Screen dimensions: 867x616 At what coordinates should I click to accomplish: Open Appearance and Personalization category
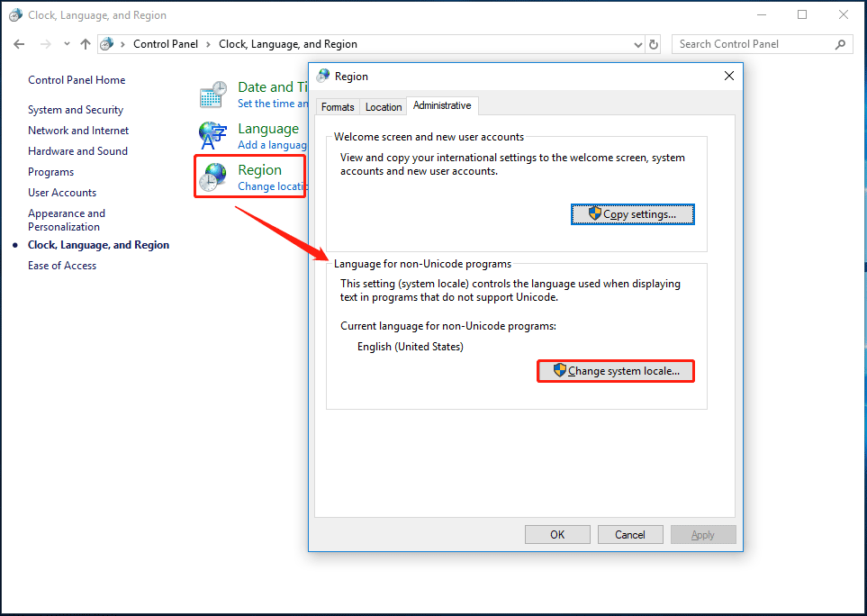click(67, 220)
